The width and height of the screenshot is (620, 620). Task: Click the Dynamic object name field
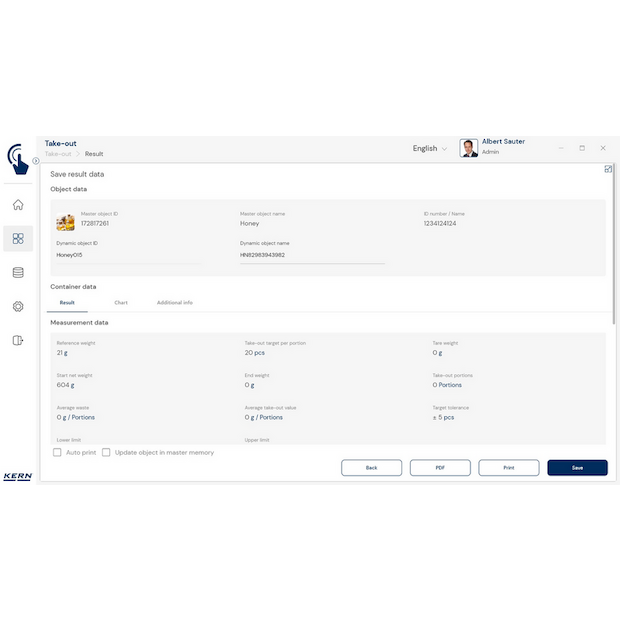[311, 255]
